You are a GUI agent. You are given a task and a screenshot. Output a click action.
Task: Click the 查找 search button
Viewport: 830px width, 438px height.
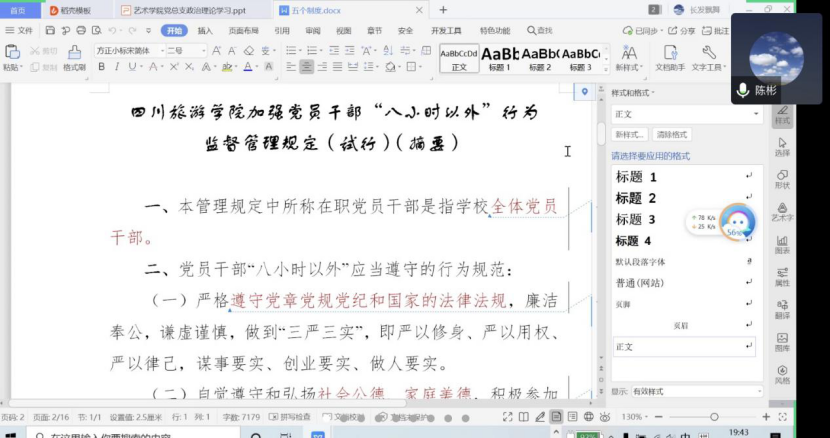540,31
